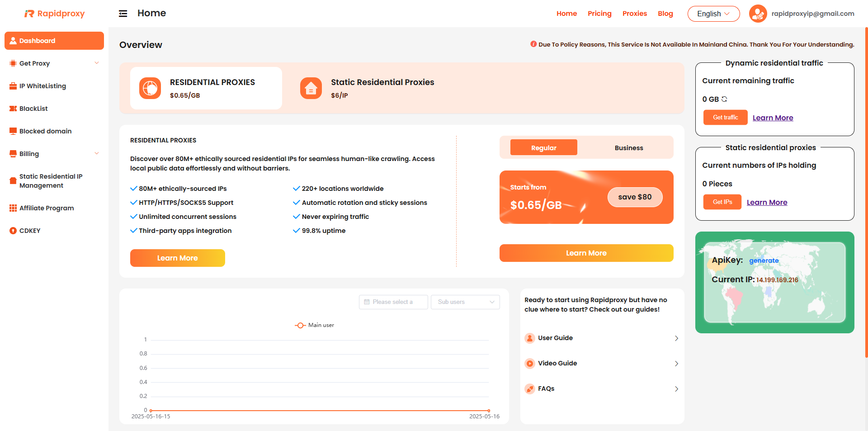Open Home in the top navigation
868x431 pixels.
[566, 14]
